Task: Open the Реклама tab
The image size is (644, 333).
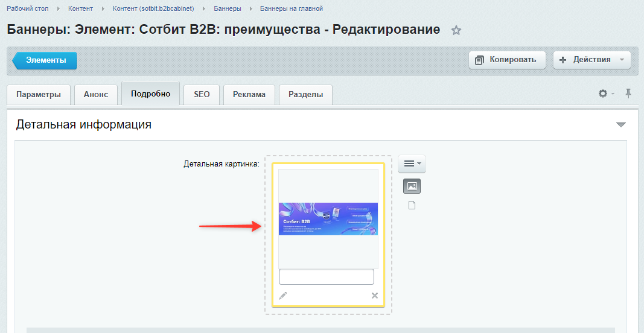Action: tap(249, 95)
